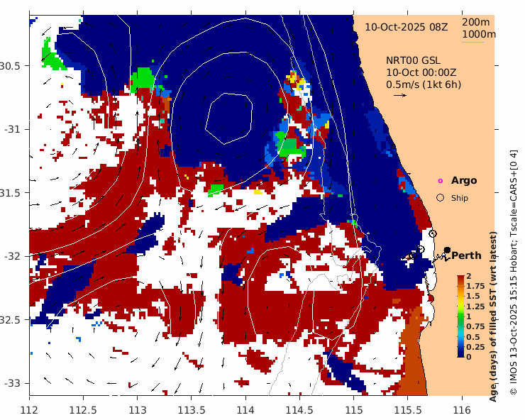Click the color bar tick label '1.25'
This screenshot has width=525, height=420.
pos(475,306)
